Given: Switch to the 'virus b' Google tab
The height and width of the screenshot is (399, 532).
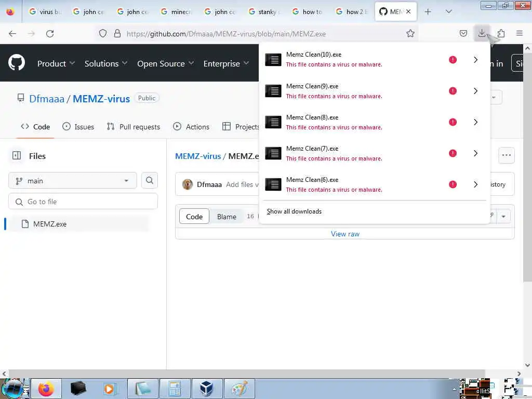Looking at the screenshot, I should [45, 11].
